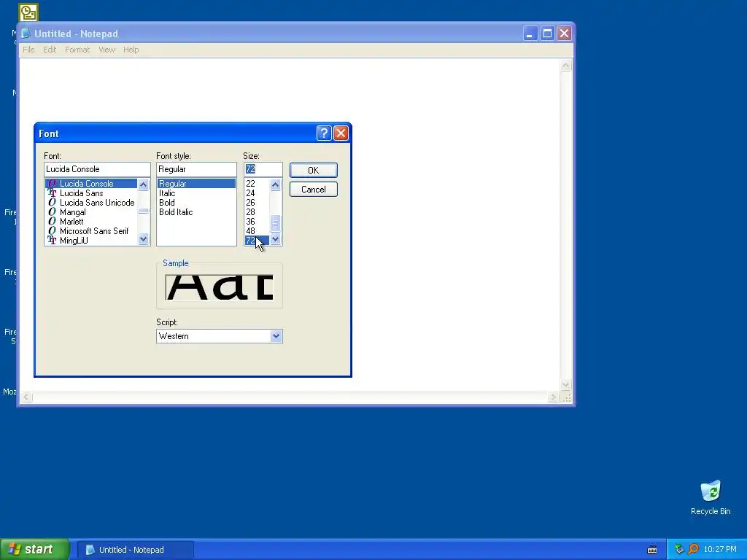This screenshot has width=747, height=560.
Task: Click the font list scroll up arrow
Action: pos(144,184)
